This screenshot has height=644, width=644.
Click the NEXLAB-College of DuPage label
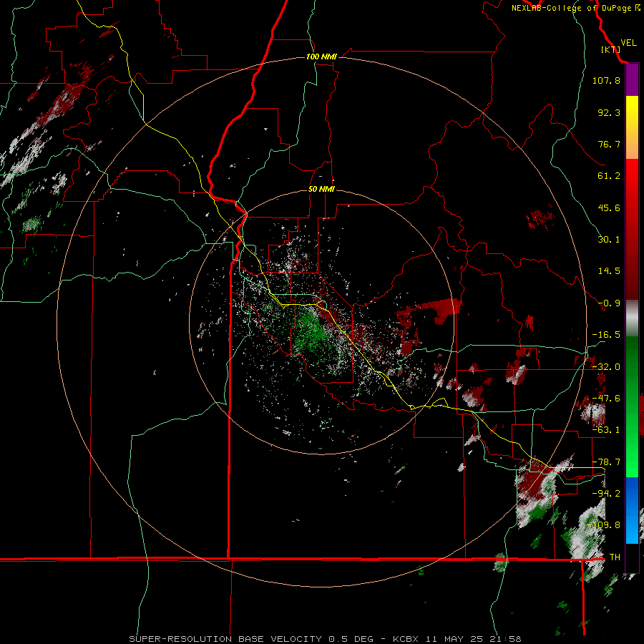[x=571, y=8]
